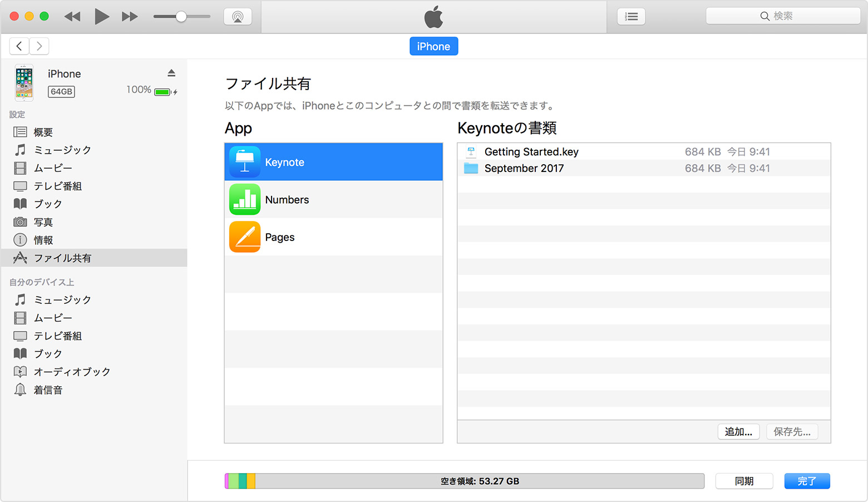Click the 保存先... button

[792, 431]
